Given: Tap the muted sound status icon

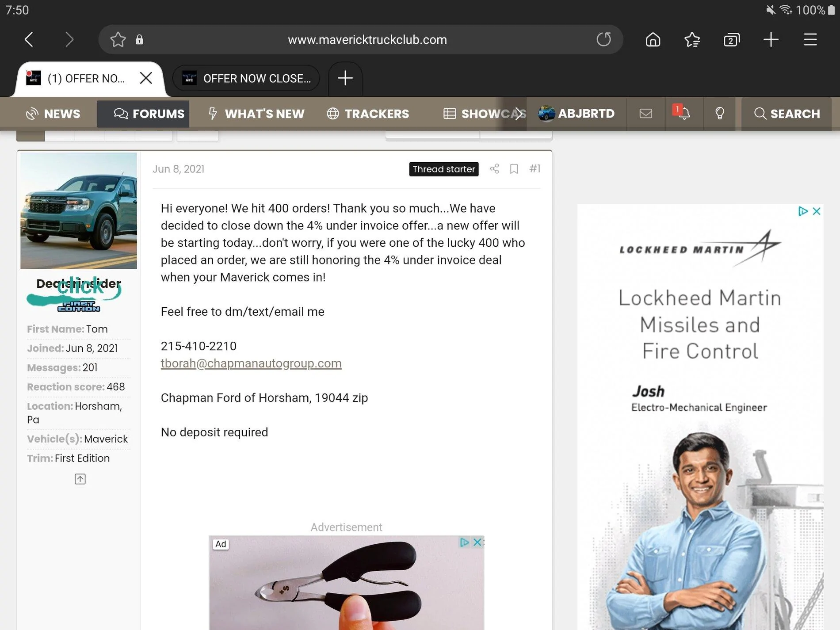Looking at the screenshot, I should coord(771,10).
